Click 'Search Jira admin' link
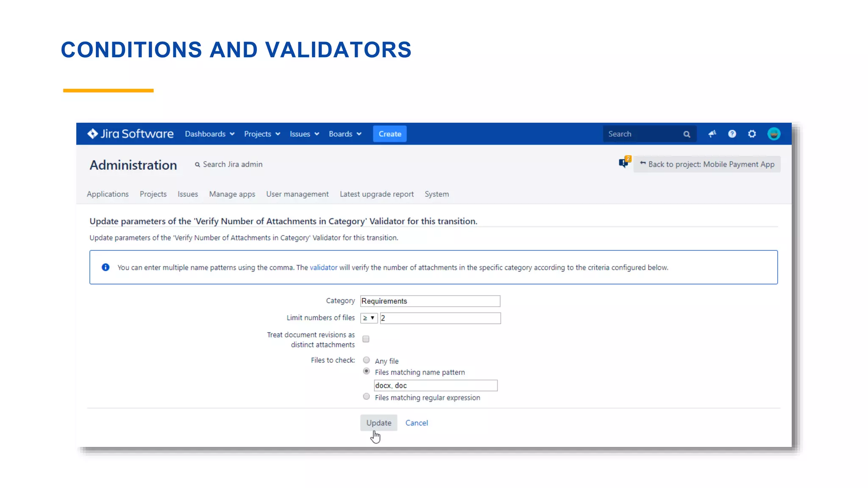This screenshot has width=868, height=488. coord(233,164)
